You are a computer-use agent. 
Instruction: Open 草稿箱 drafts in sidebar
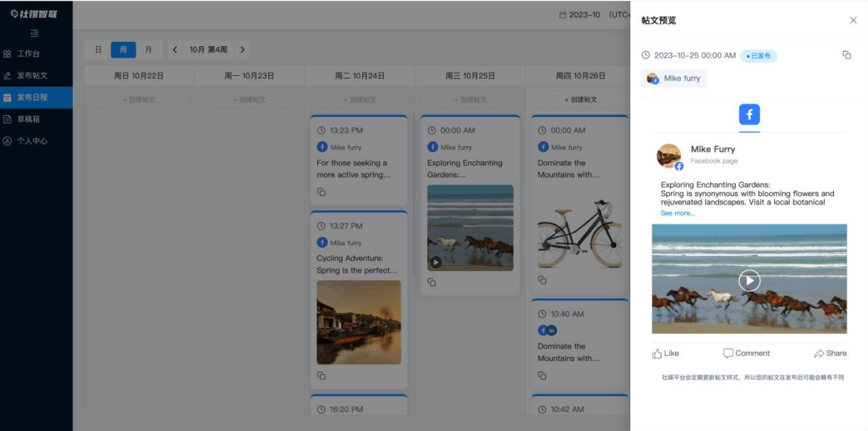[29, 119]
